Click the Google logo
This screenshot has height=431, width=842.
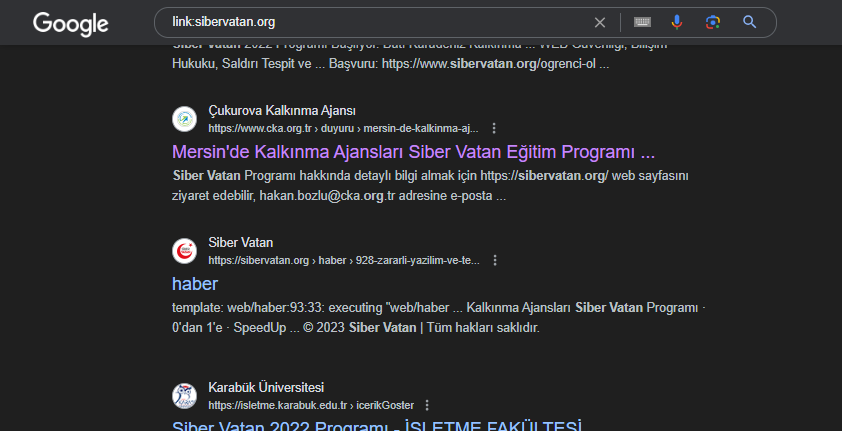70,23
